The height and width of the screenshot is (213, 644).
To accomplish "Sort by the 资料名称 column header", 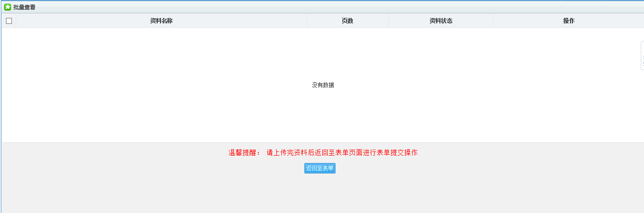I will 161,21.
